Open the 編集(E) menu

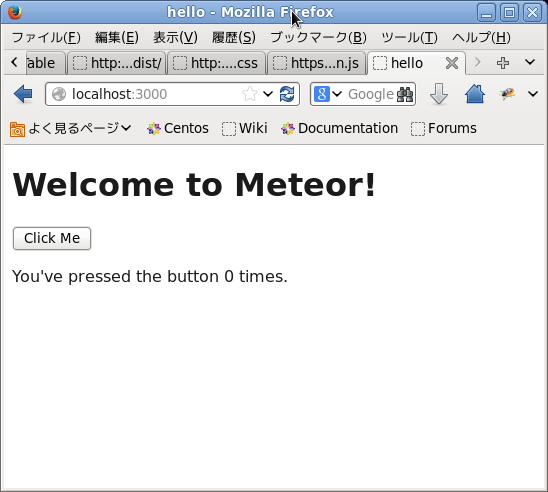117,37
